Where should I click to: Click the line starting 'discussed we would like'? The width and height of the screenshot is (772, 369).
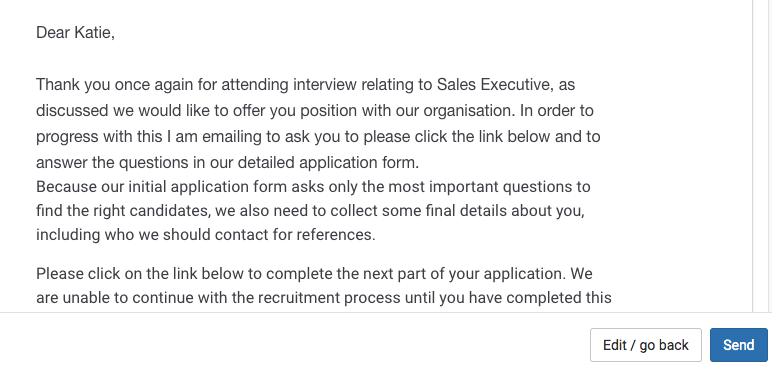click(315, 111)
